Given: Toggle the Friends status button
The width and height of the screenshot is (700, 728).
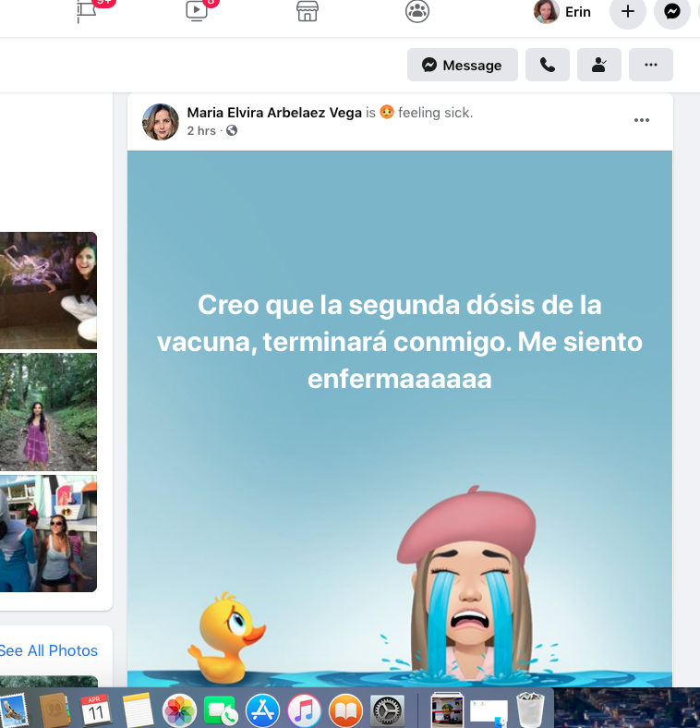Looking at the screenshot, I should pos(599,65).
